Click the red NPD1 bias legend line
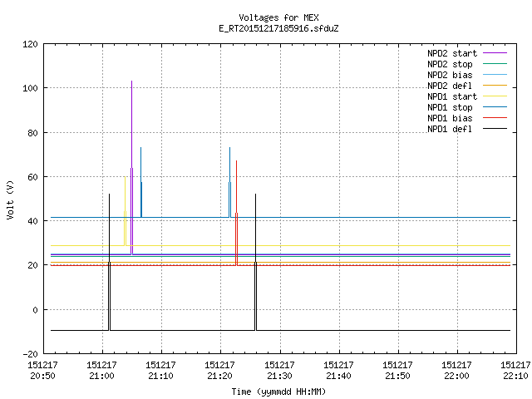This screenshot has height=399, width=532. [x=495, y=118]
